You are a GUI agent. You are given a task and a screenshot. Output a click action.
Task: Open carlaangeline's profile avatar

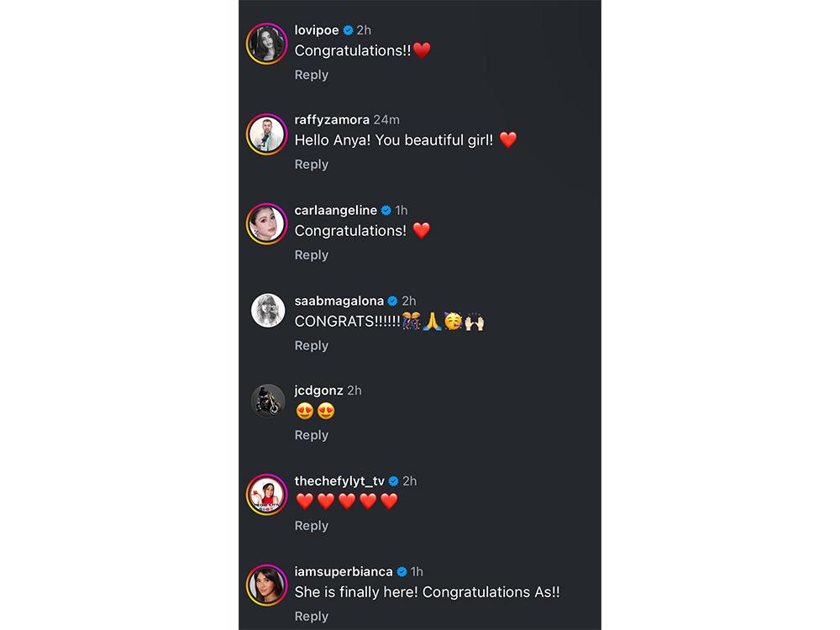point(267,224)
